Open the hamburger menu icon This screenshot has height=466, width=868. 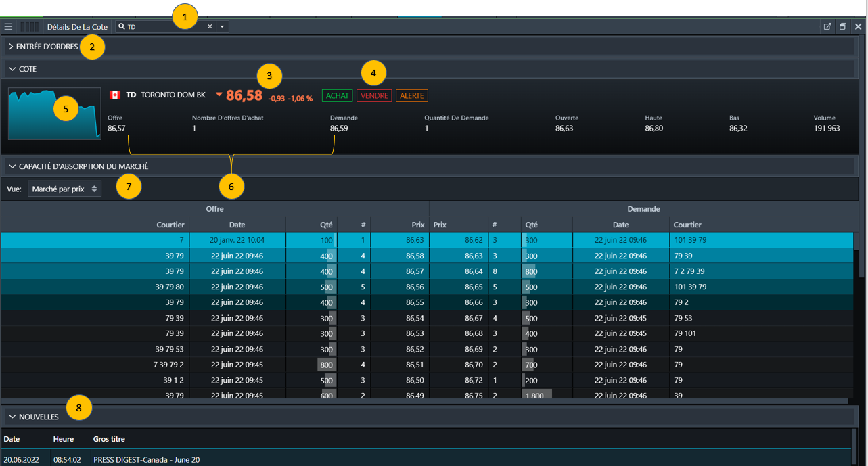8,27
